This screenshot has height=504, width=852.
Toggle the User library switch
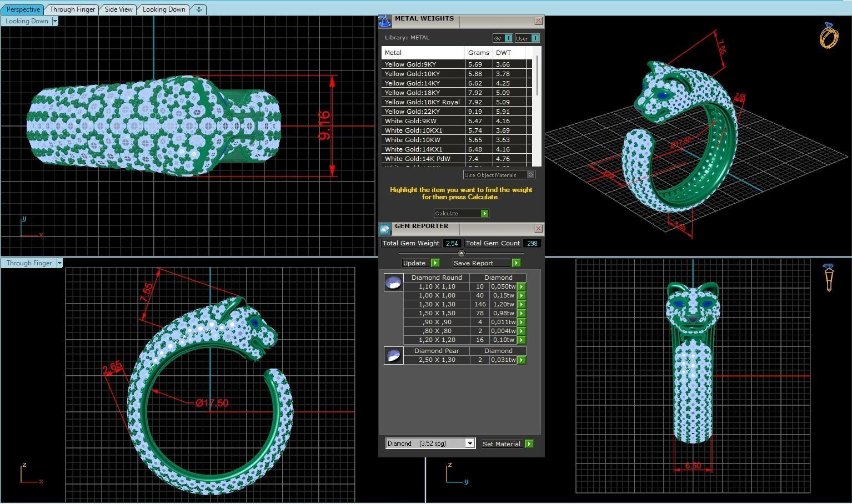point(535,38)
